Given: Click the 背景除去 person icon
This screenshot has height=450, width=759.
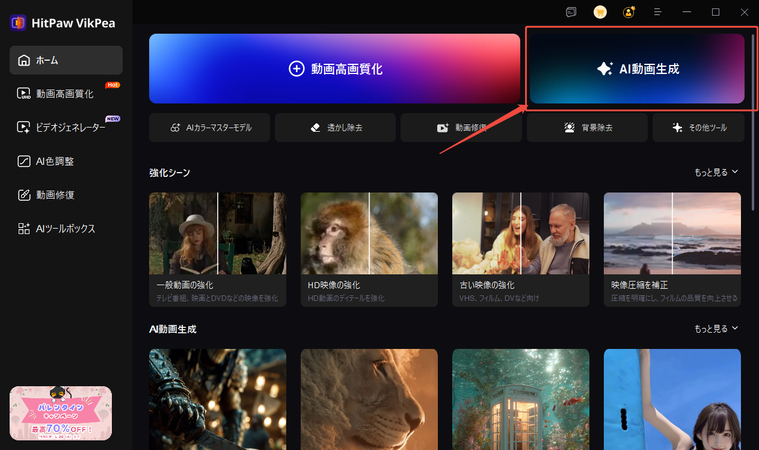Looking at the screenshot, I should [569, 128].
